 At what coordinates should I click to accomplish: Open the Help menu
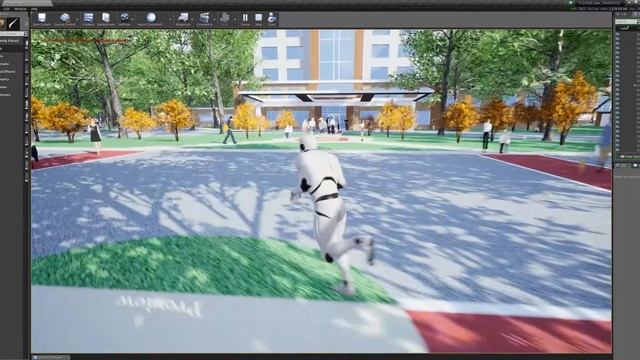pyautogui.click(x=34, y=9)
